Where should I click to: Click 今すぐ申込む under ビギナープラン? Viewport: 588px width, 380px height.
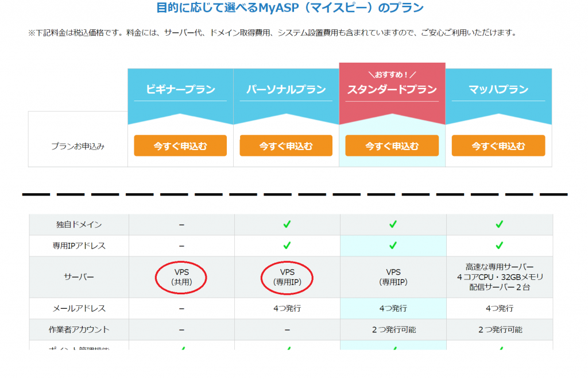(x=180, y=145)
